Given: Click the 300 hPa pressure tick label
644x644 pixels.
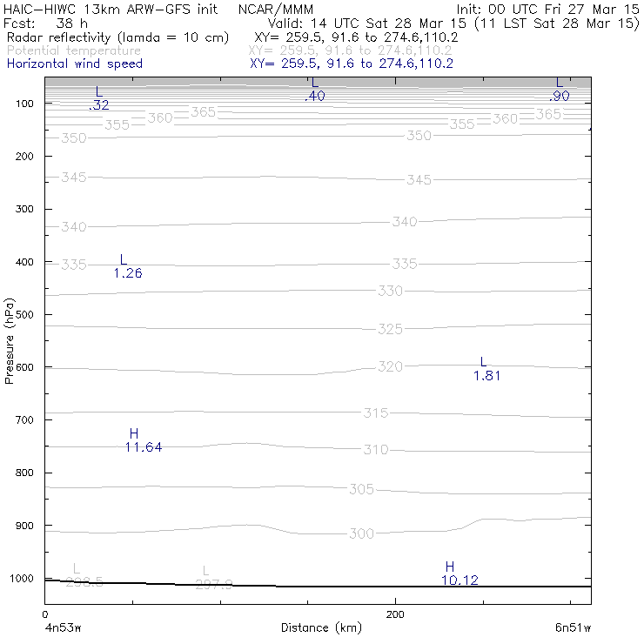Looking at the screenshot, I should pos(24,209).
